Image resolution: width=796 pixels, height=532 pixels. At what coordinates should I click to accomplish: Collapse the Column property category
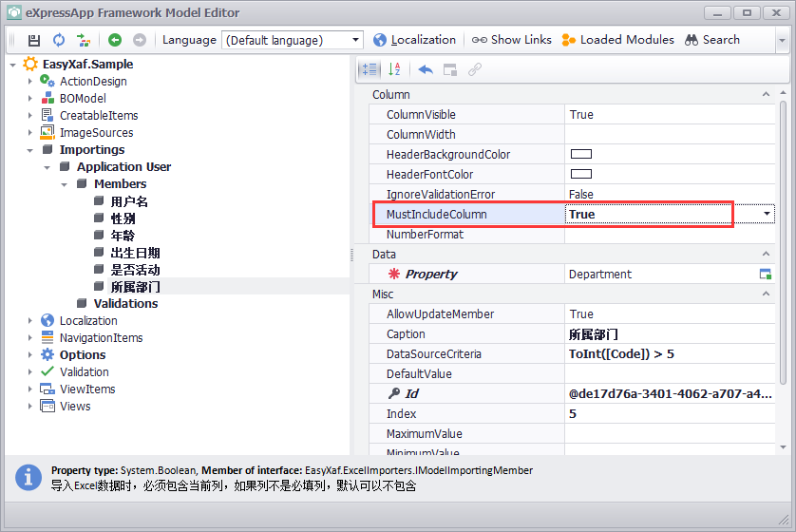[x=767, y=95]
